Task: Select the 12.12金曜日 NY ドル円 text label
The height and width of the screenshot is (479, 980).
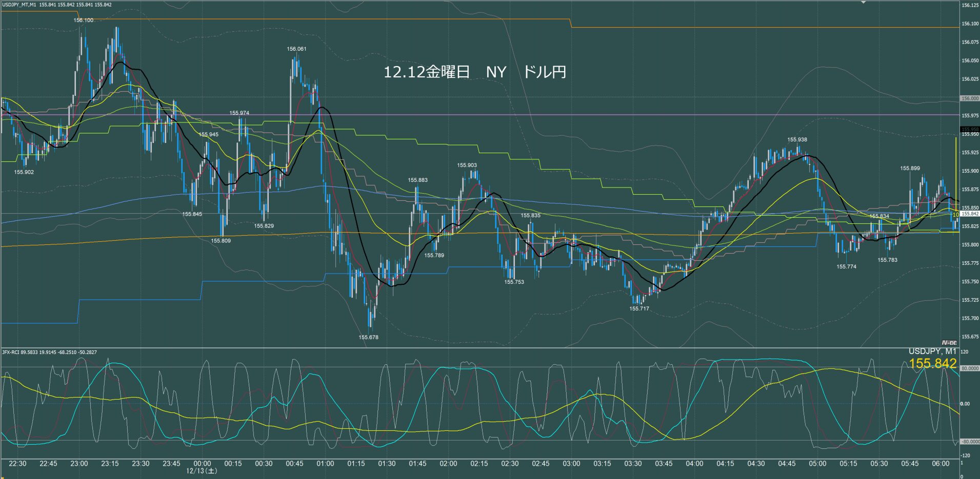Action: (x=474, y=72)
